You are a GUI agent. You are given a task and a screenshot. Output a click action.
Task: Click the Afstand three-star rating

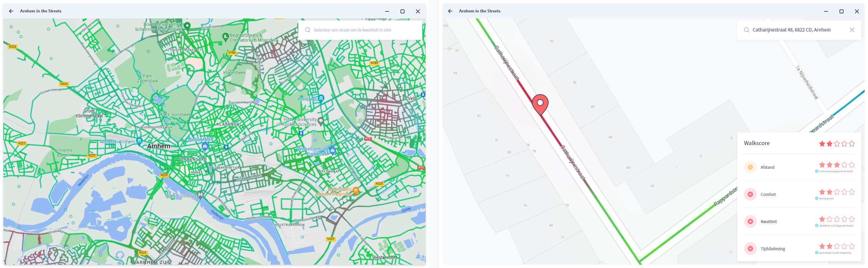(836, 164)
